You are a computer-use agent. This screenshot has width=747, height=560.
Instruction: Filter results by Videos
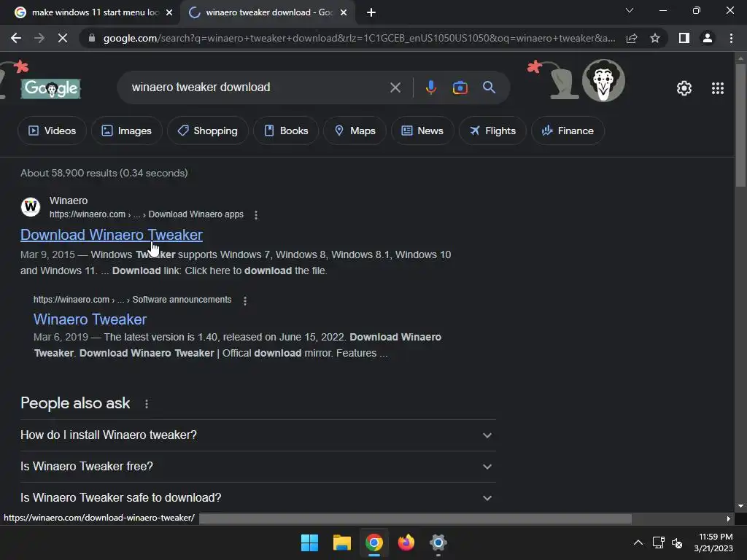[52, 131]
